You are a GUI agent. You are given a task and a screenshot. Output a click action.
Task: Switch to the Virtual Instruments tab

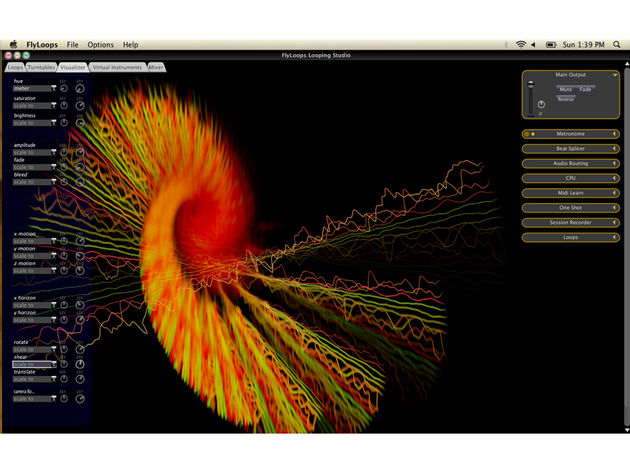click(x=117, y=68)
